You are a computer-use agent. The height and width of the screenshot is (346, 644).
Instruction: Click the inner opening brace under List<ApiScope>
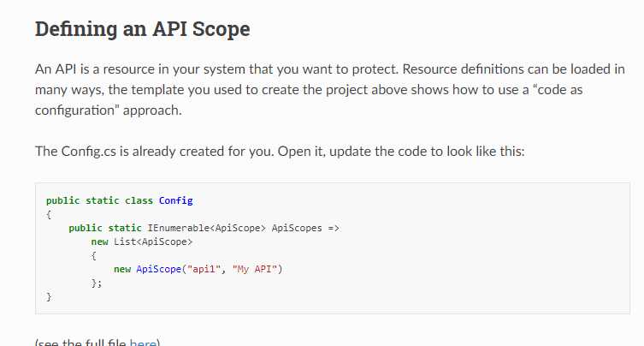click(94, 255)
